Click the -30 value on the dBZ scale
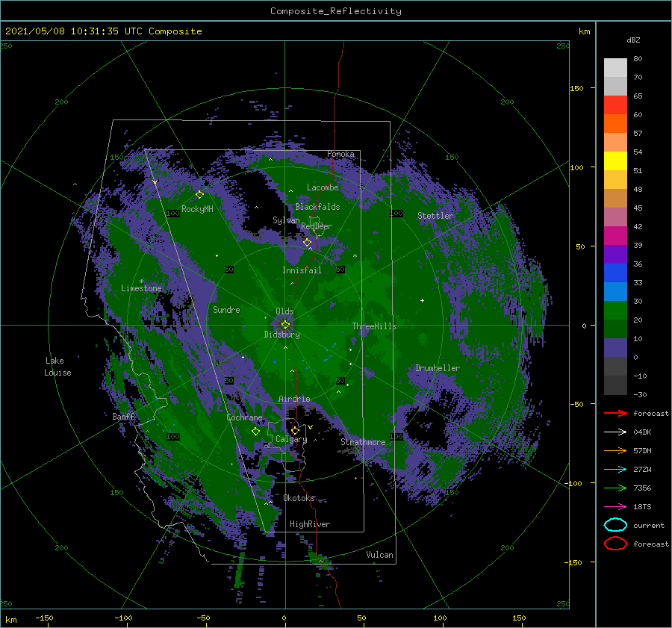 click(640, 394)
